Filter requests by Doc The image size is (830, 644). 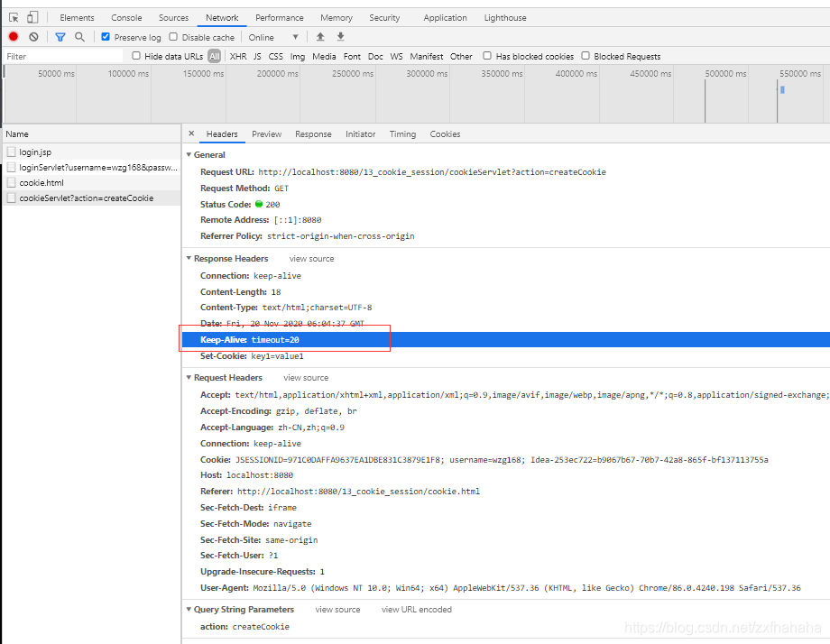(375, 56)
